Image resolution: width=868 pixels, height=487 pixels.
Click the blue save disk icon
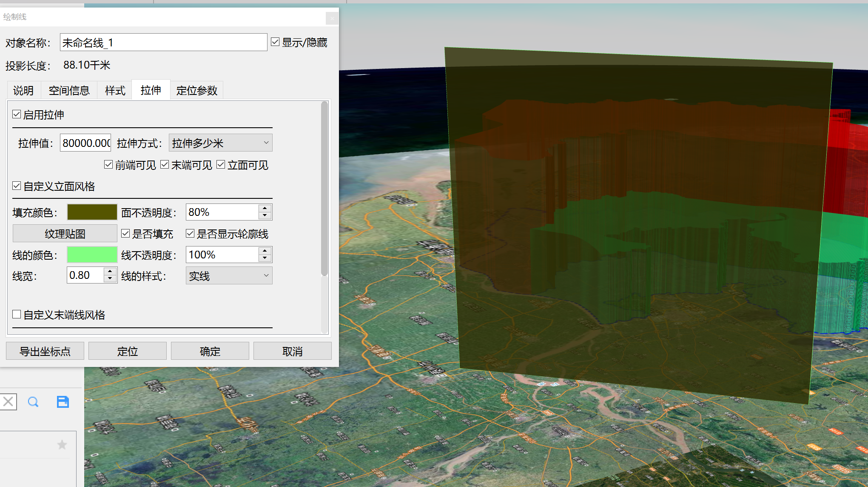point(63,402)
